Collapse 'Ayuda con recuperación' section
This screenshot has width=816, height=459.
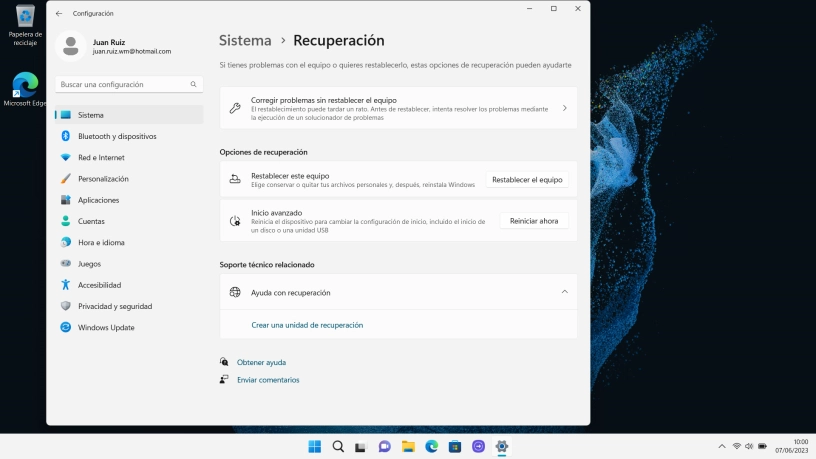(x=565, y=292)
